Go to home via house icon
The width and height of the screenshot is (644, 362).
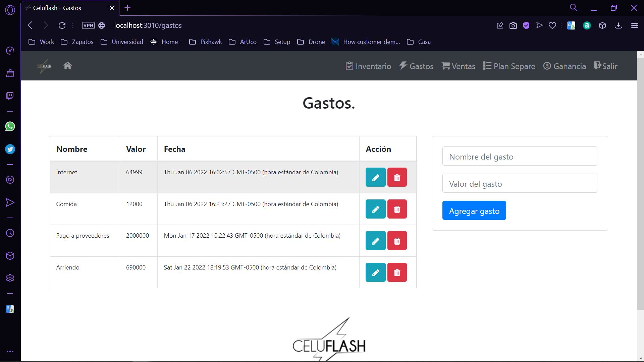[67, 66]
